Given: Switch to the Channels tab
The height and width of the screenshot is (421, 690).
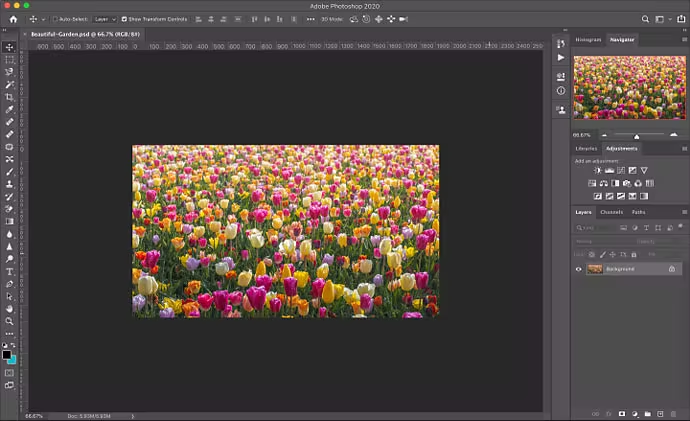Looking at the screenshot, I should point(611,212).
